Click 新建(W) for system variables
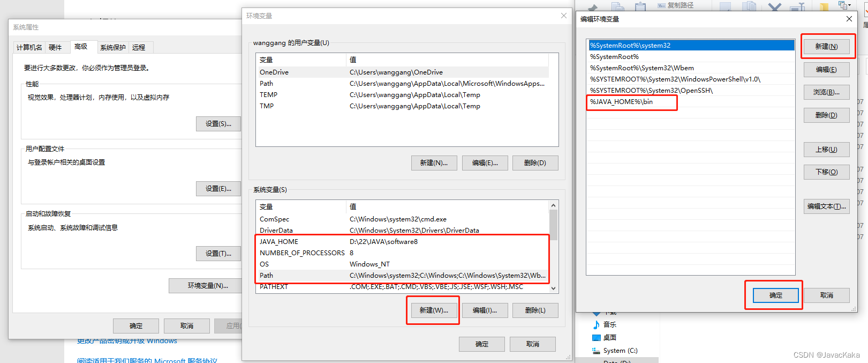The width and height of the screenshot is (868, 363). [434, 310]
